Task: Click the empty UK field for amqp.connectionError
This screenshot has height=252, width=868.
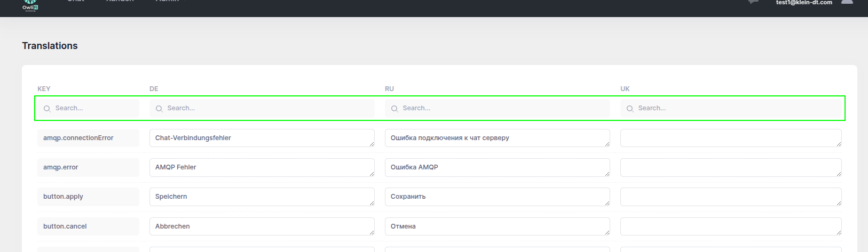Action: coord(730,138)
